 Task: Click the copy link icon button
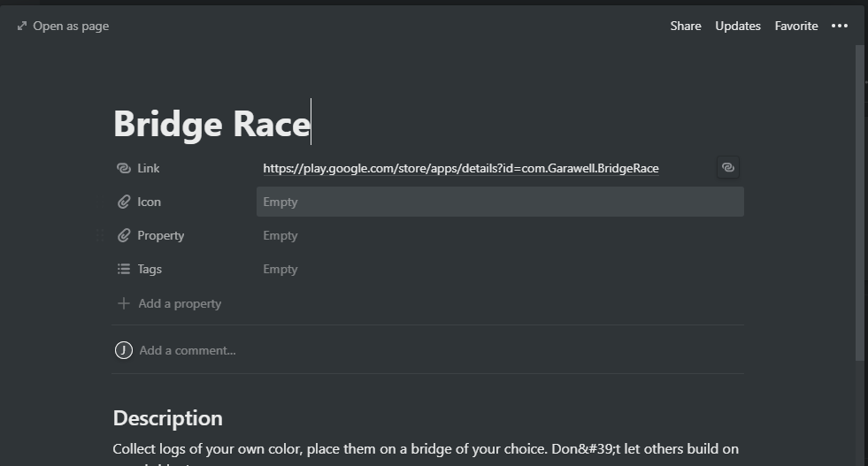[x=728, y=168]
